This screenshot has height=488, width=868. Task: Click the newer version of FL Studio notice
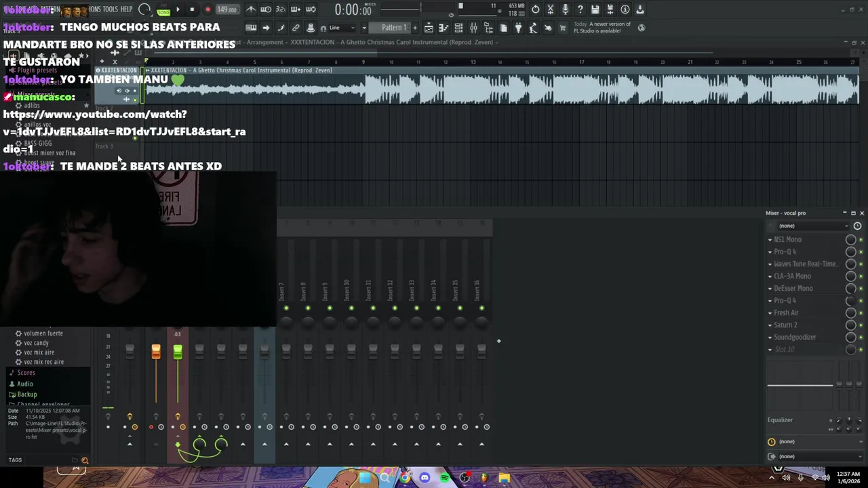pyautogui.click(x=602, y=27)
